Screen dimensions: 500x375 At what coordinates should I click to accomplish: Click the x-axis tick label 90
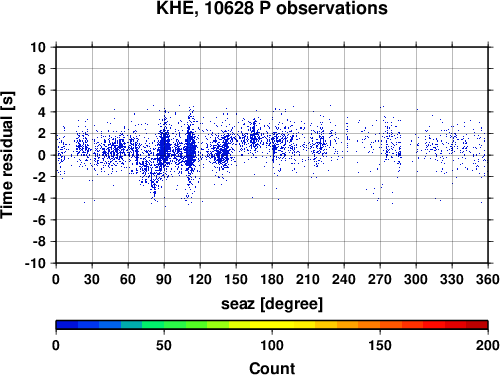[x=164, y=279]
